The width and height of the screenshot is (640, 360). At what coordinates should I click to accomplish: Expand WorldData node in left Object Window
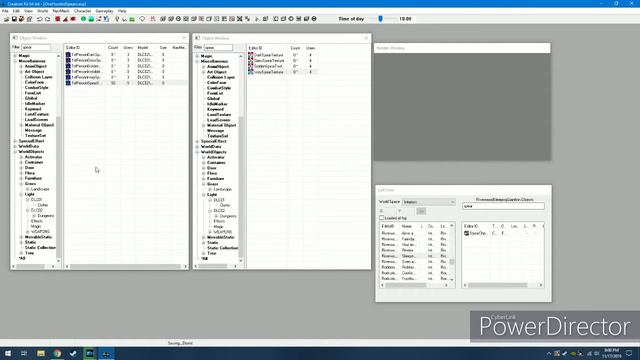click(15, 146)
